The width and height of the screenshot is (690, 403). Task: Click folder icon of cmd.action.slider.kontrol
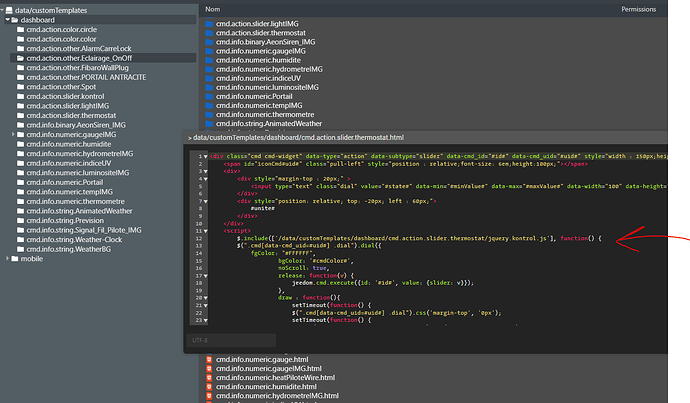20,96
